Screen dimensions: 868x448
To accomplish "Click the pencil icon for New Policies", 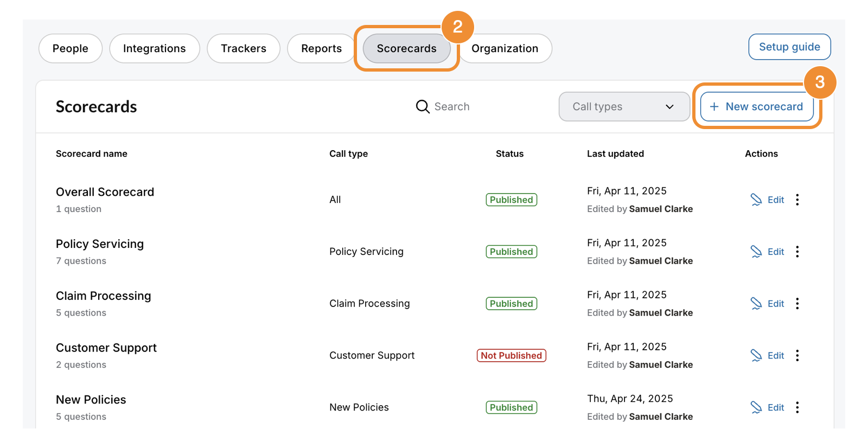I will point(756,407).
